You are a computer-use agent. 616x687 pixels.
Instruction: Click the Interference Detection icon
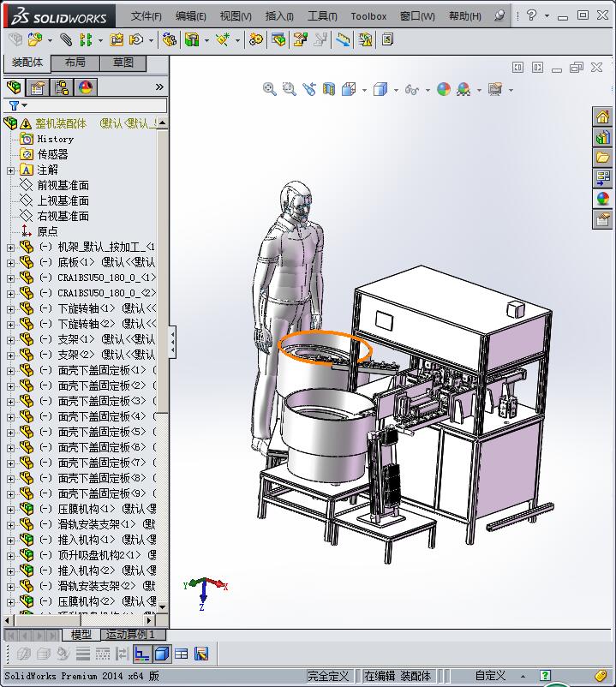344,40
